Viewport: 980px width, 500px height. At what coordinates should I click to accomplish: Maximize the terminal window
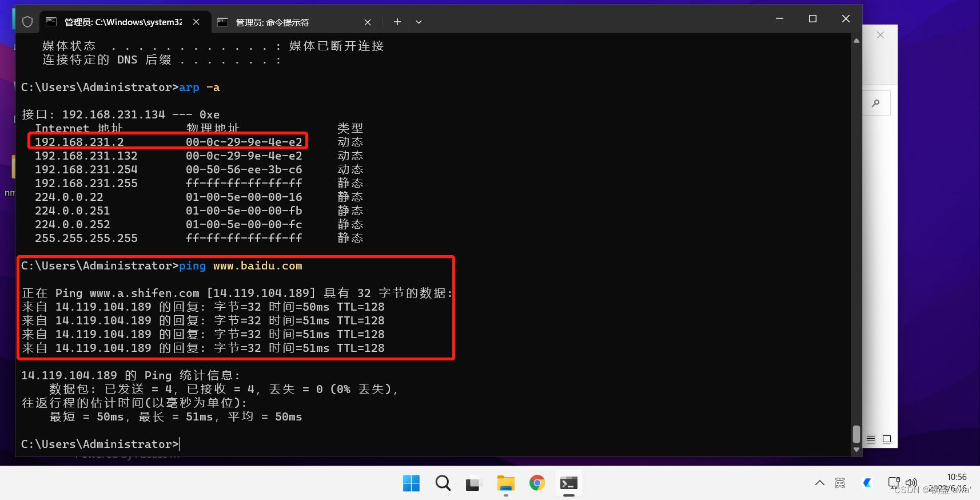(x=812, y=19)
